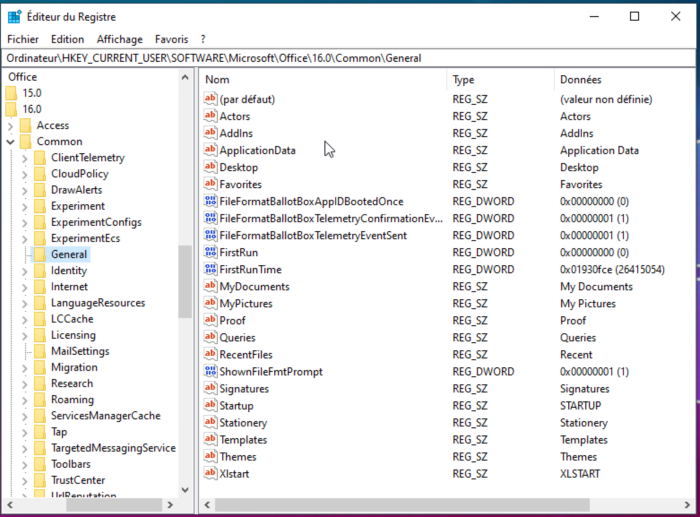Viewport: 700px width, 517px height.
Task: Click the string icon of the Proof value
Action: coord(210,320)
